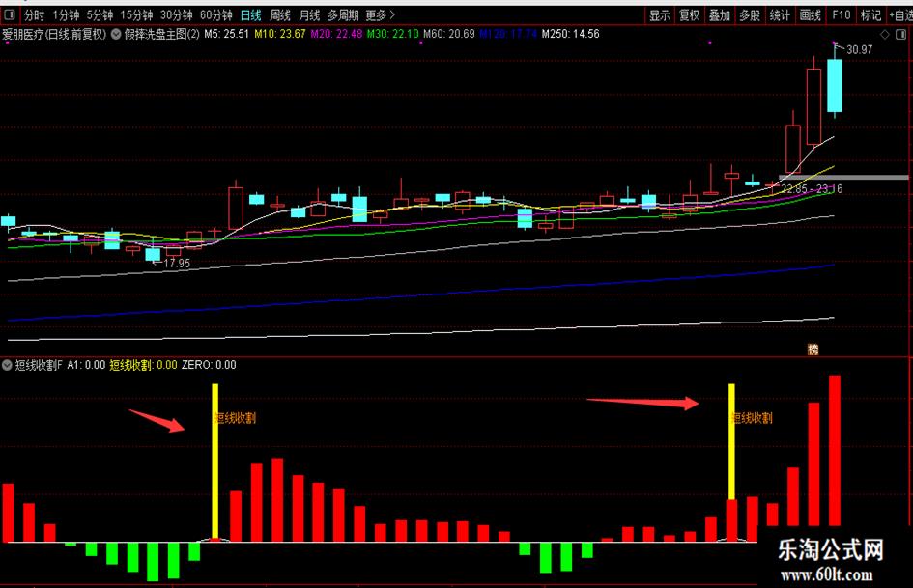Add stock to 自选 watchlist
The height and width of the screenshot is (588, 913).
coord(901,15)
